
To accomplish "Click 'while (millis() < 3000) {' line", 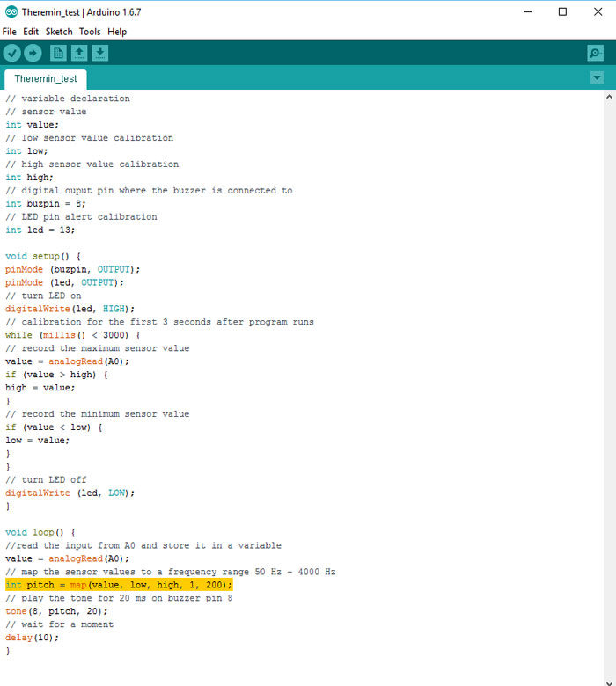I will (x=73, y=335).
